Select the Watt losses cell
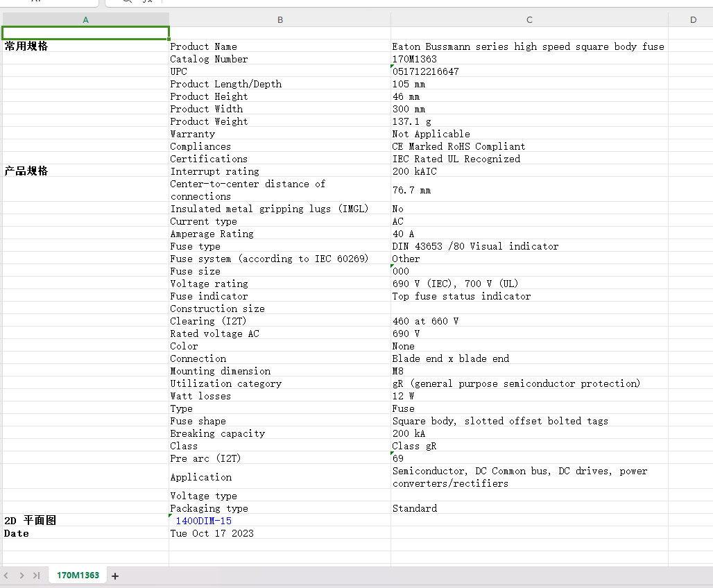Image resolution: width=713 pixels, height=588 pixels. coord(280,396)
